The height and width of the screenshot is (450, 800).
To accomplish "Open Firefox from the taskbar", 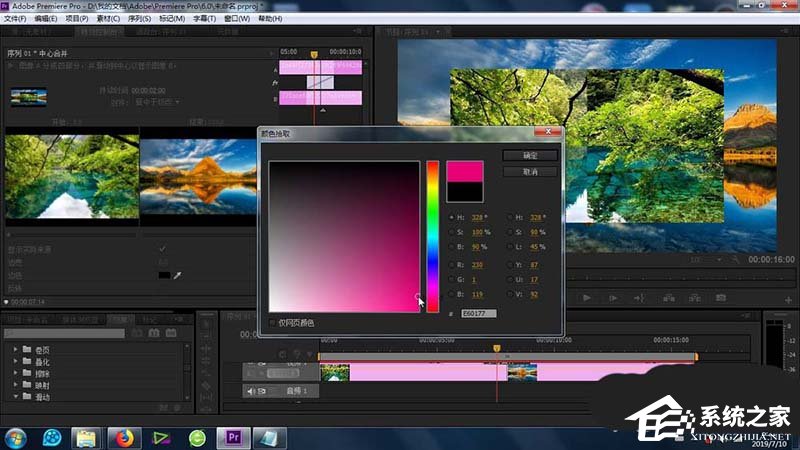I will pyautogui.click(x=125, y=437).
